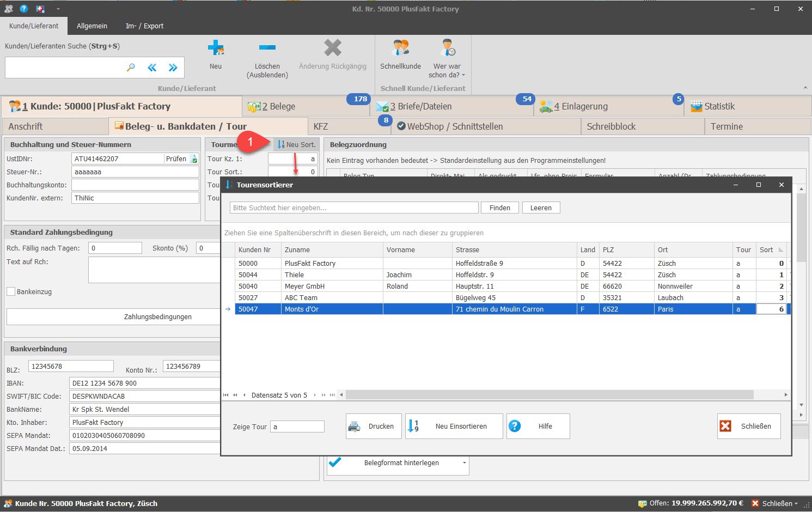Collapse the ribbon with the small up arrow
The width and height of the screenshot is (812, 512).
pyautogui.click(x=805, y=88)
